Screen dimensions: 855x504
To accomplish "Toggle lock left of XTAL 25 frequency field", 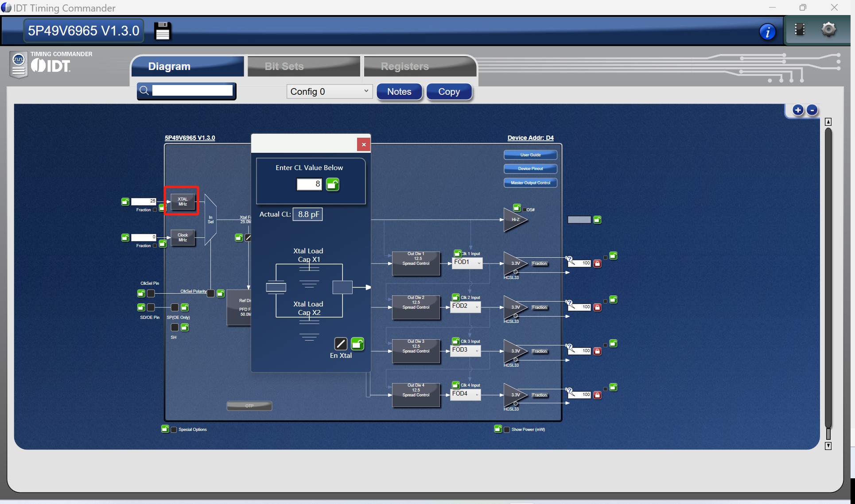I will pos(125,202).
